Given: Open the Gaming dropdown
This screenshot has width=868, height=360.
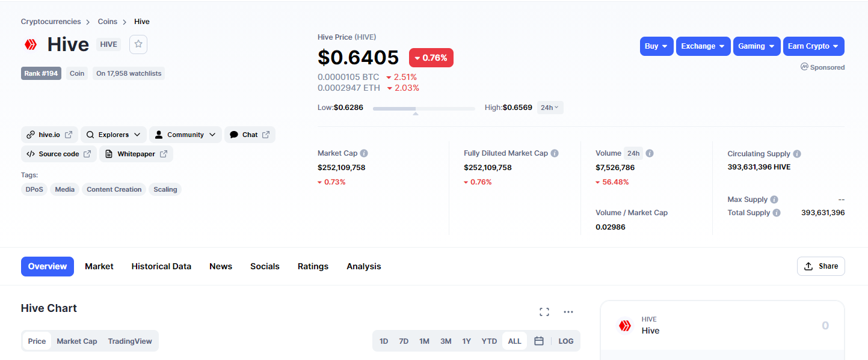Looking at the screenshot, I should pyautogui.click(x=757, y=46).
